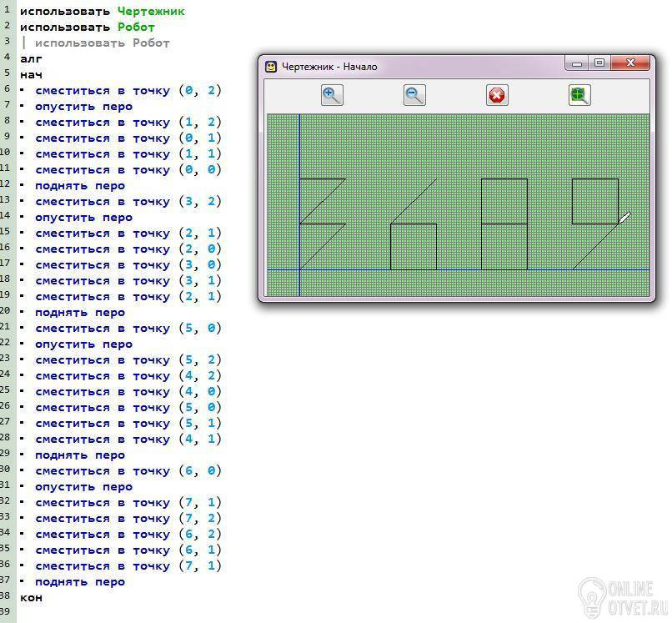Click commented line '| использовать Робот'
The image size is (672, 623).
pos(96,43)
